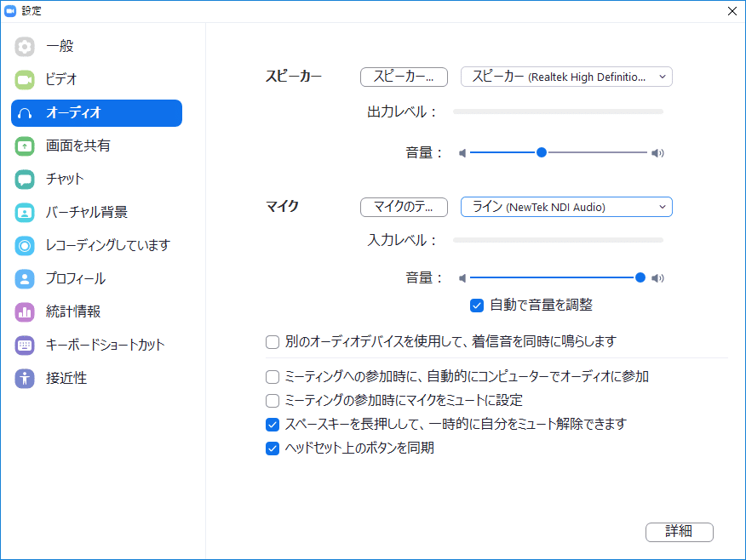This screenshot has width=746, height=560.
Task: Open the 詳細 advanced options
Action: coord(680,532)
